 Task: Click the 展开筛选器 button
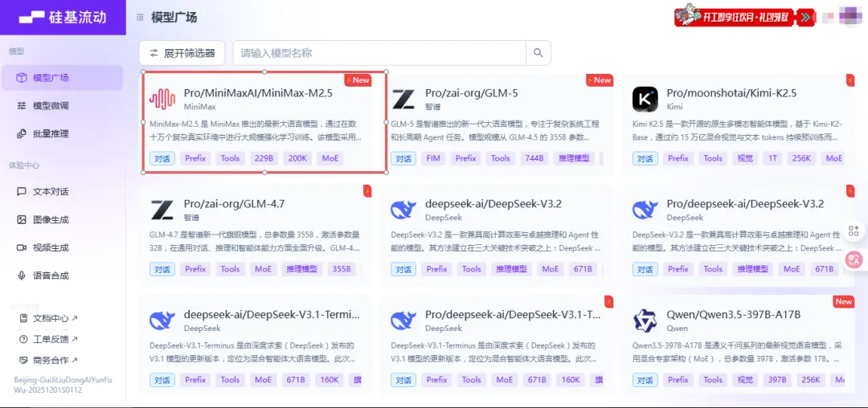point(182,53)
